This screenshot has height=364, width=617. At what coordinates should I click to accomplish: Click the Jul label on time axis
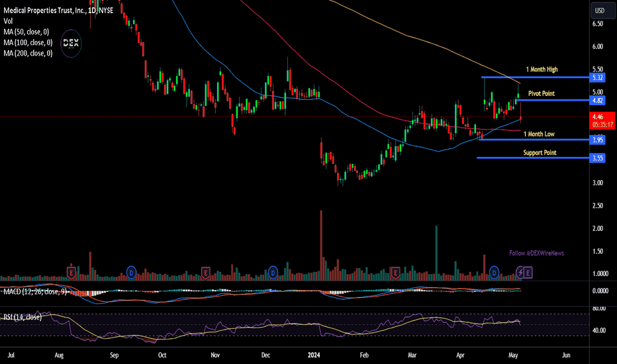[11, 355]
